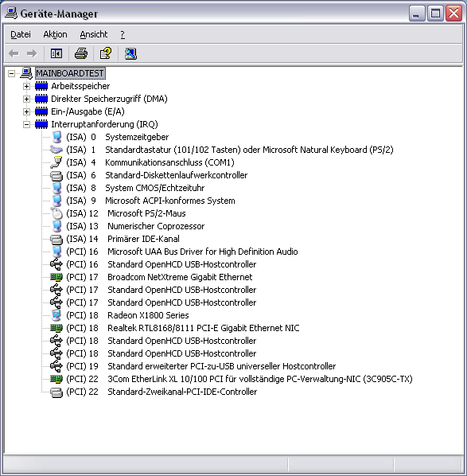
Task: Collapse the Interruptanforderung (IRQ) node
Action: pyautogui.click(x=27, y=124)
